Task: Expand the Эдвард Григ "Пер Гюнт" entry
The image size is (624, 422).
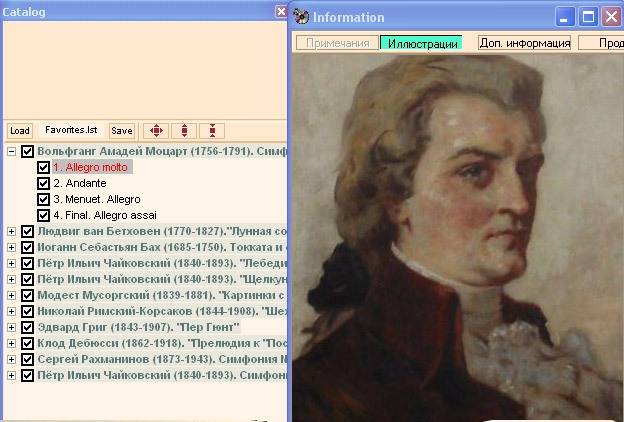Action: pos(12,327)
